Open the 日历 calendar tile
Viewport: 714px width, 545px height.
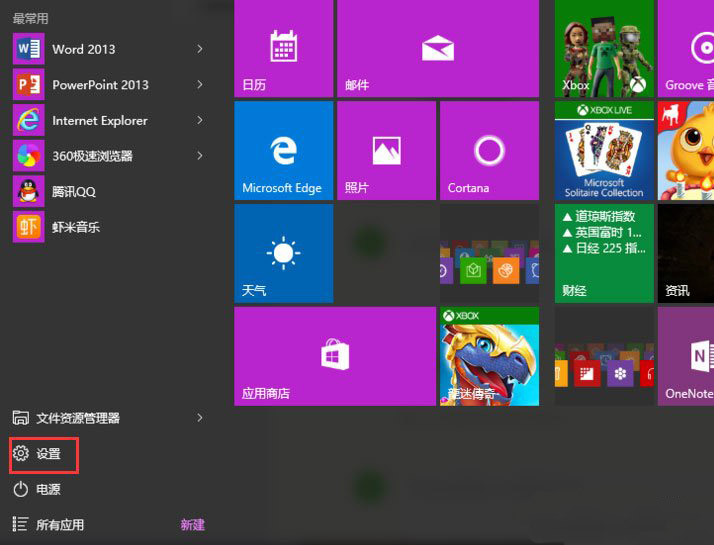pos(283,49)
